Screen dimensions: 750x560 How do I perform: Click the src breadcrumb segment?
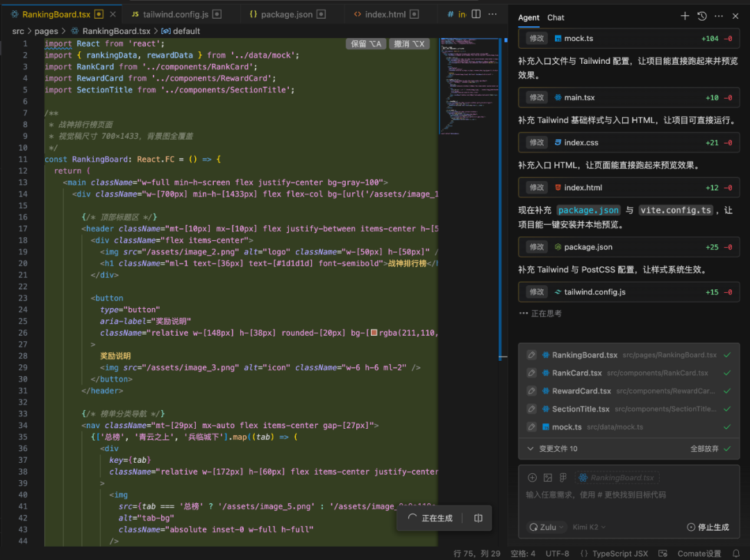[x=18, y=31]
